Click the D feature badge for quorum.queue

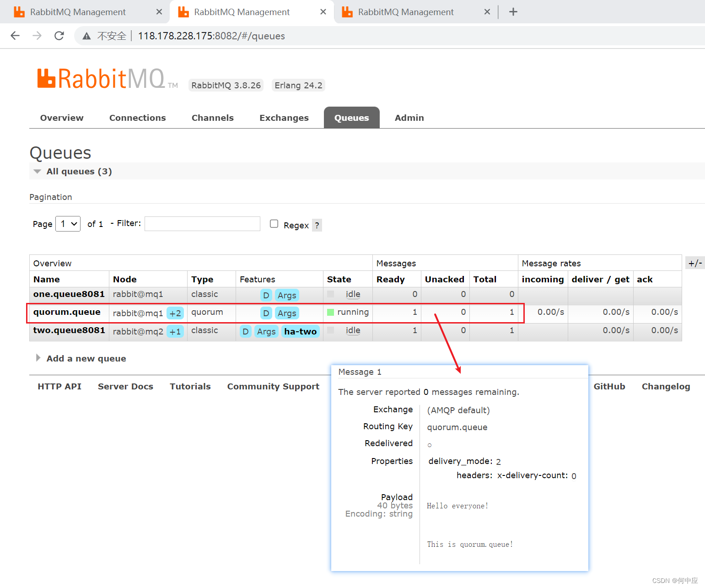266,313
